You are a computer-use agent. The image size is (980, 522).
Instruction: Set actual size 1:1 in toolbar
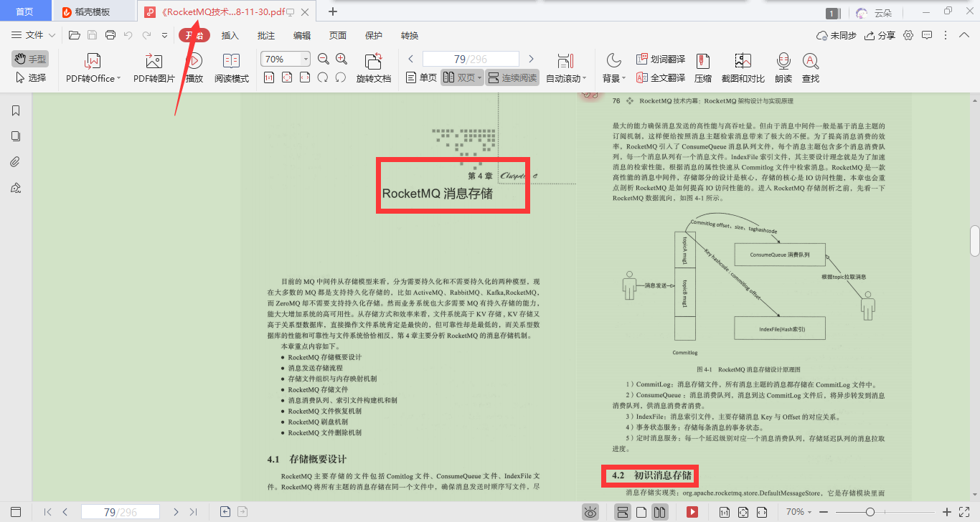[269, 77]
